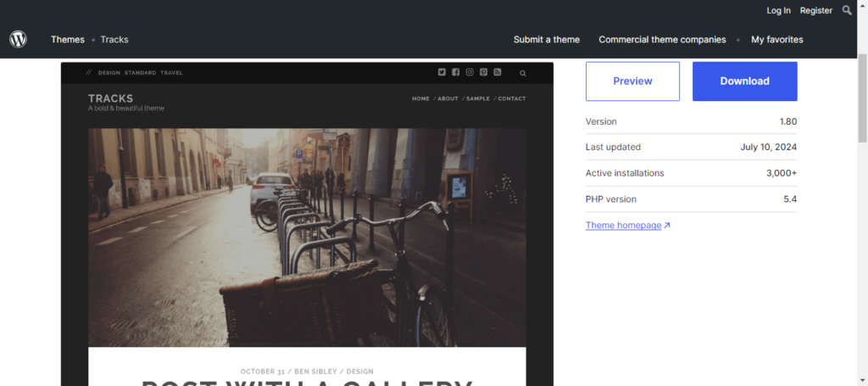Click the Tracks theme screenshot street photo
Image resolution: width=868 pixels, height=386 pixels.
(307, 238)
